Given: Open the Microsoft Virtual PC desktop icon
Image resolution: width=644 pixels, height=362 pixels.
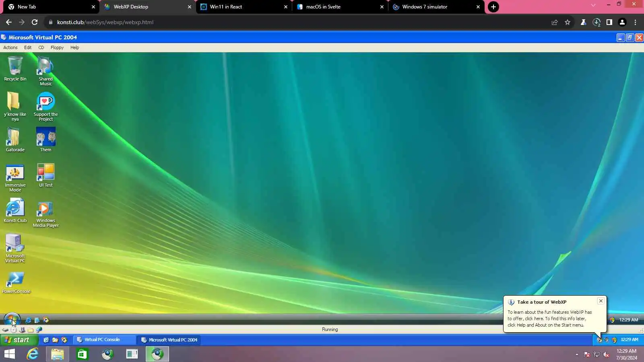Looking at the screenshot, I should coord(15,248).
